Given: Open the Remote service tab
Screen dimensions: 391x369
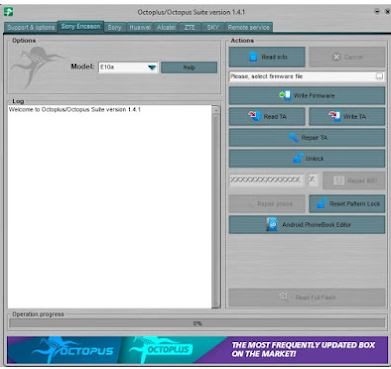Looking at the screenshot, I should (x=249, y=27).
